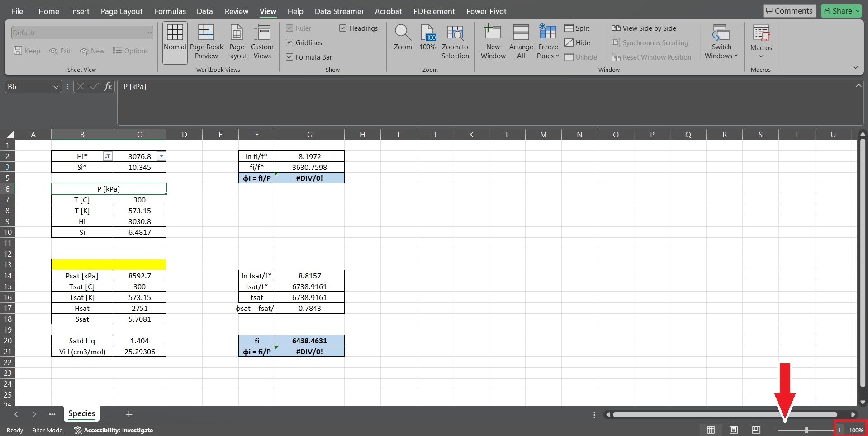The height and width of the screenshot is (436, 868).
Task: Open Page Break Preview
Action: [x=206, y=42]
